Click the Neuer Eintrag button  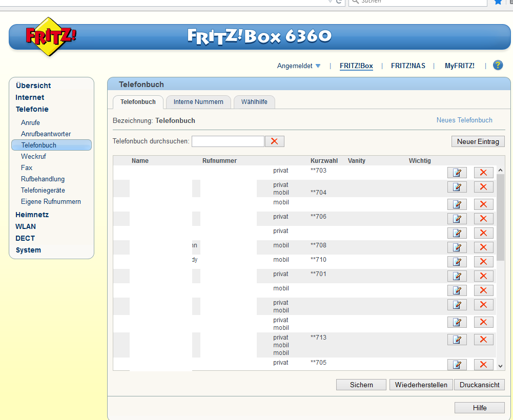click(478, 142)
